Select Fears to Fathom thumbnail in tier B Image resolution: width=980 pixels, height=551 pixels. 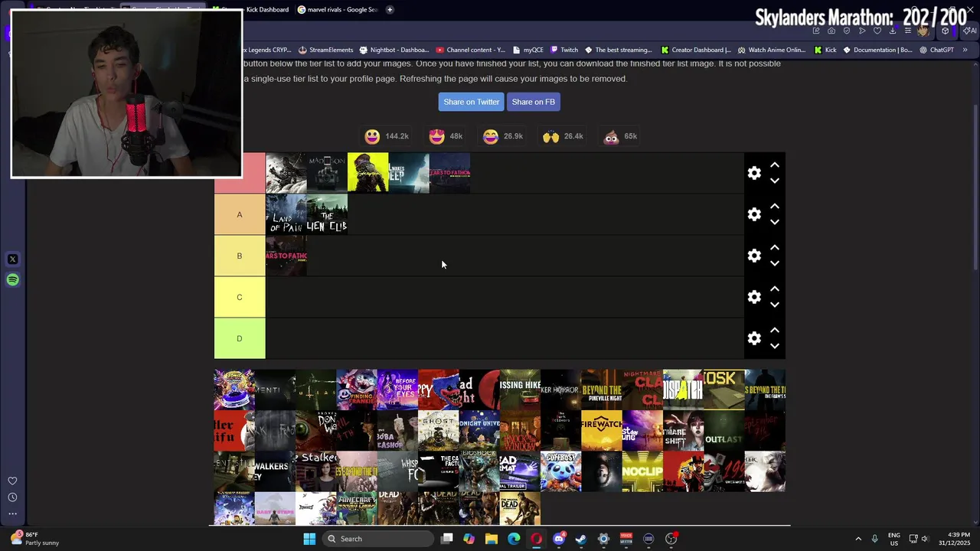[x=286, y=256]
